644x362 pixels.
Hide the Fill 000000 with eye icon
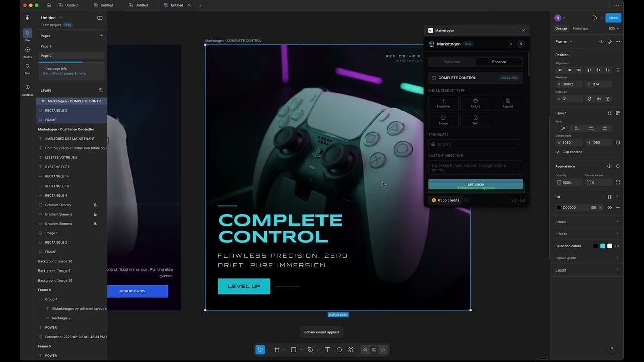pyautogui.click(x=609, y=207)
